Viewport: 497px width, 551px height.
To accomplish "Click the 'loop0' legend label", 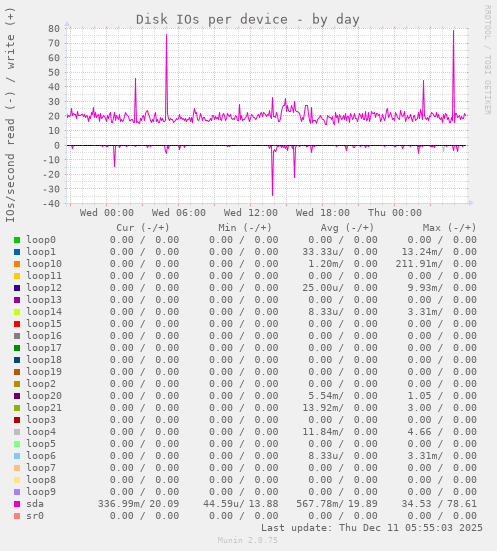I will pos(41,240).
